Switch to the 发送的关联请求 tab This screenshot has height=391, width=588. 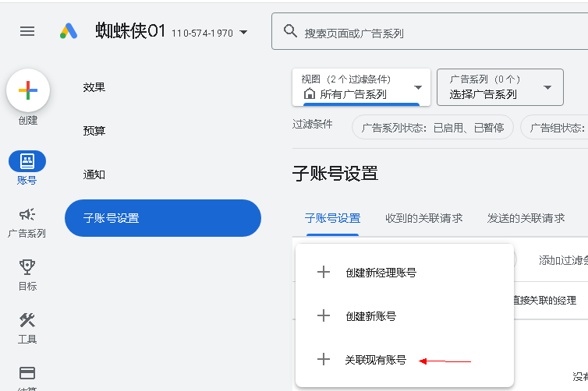click(x=526, y=218)
